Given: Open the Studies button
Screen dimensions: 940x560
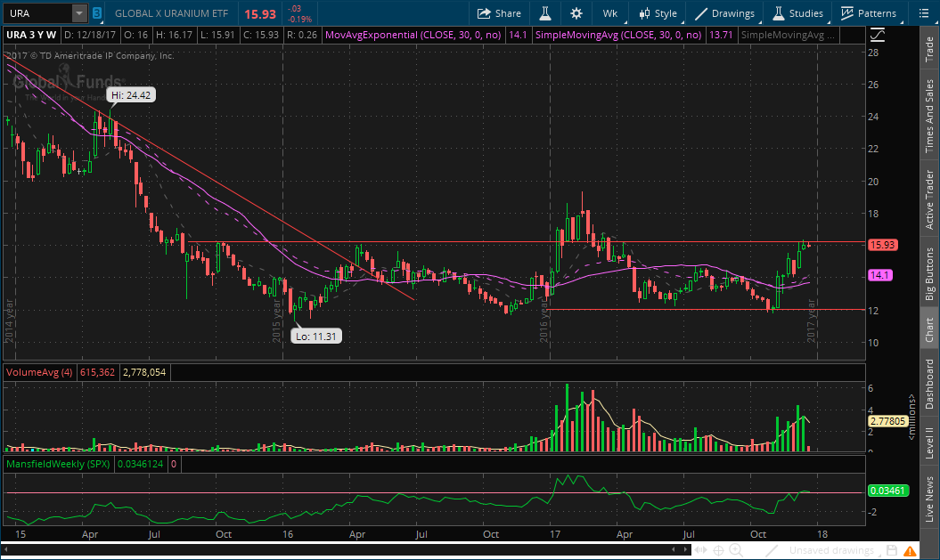Looking at the screenshot, I should [797, 13].
